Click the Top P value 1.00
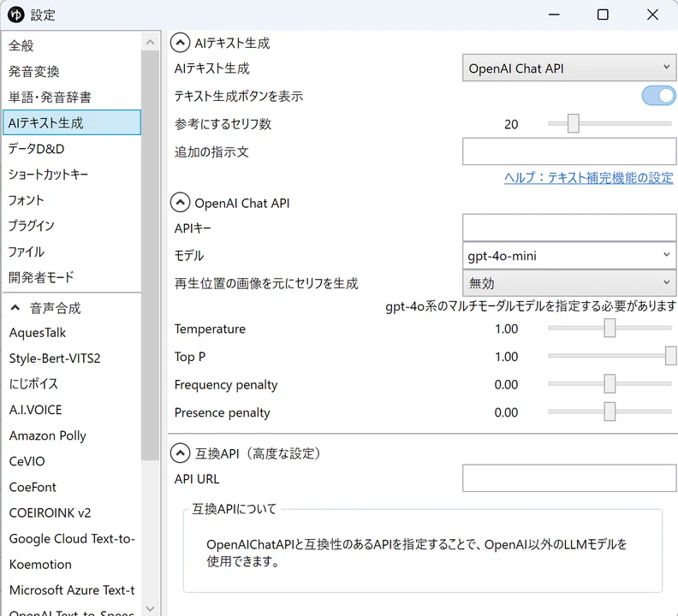The height and width of the screenshot is (616, 678). (506, 357)
